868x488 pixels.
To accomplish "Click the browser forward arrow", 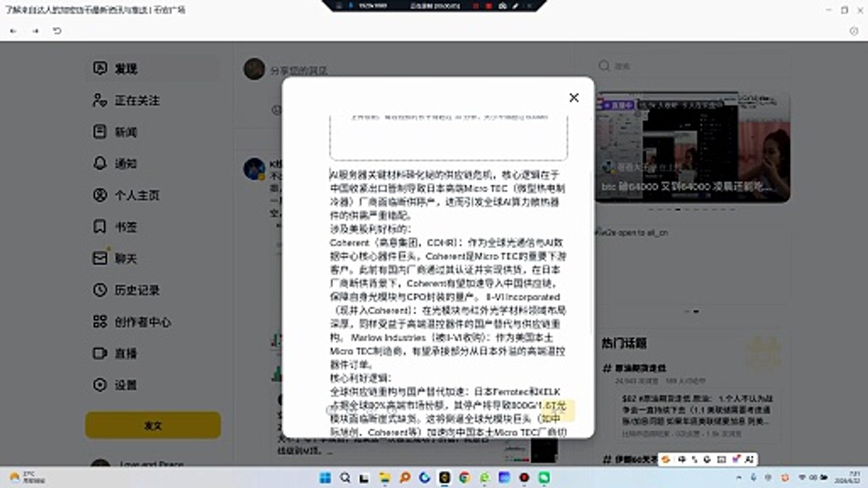I will [x=35, y=31].
